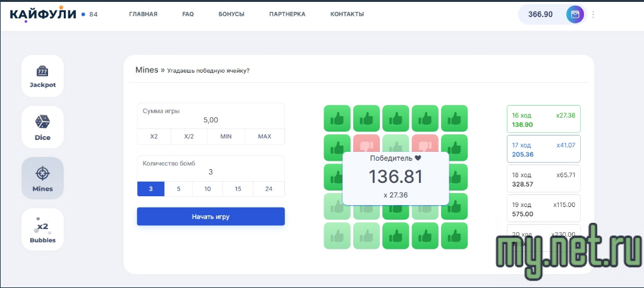The width and height of the screenshot is (644, 288).
Task: Select 5 bombs option
Action: pos(178,189)
